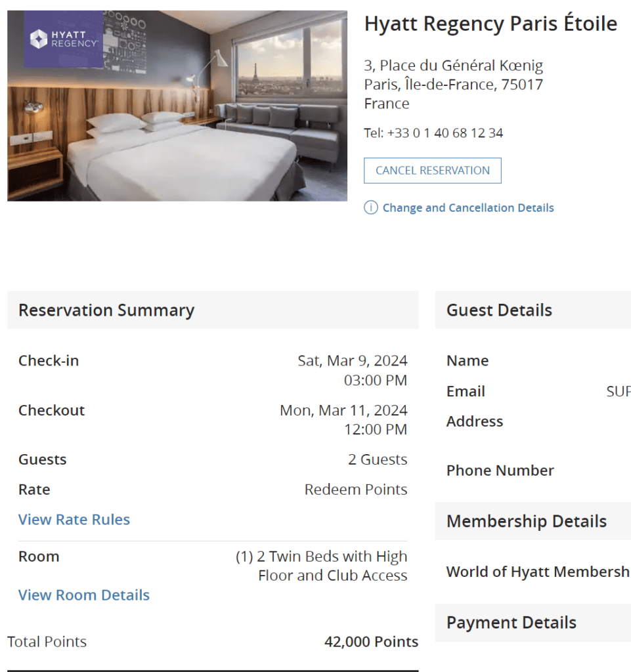
Task: Click the hotel telephone number
Action: [x=445, y=133]
